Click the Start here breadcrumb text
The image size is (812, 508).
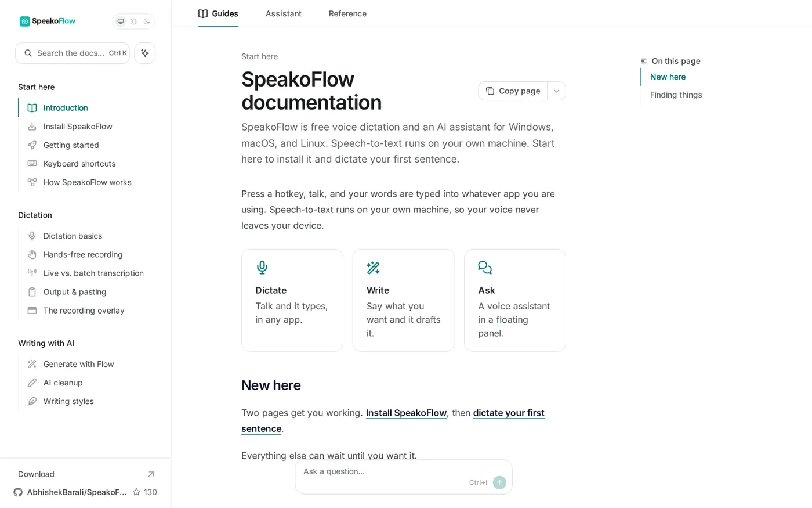coord(259,56)
